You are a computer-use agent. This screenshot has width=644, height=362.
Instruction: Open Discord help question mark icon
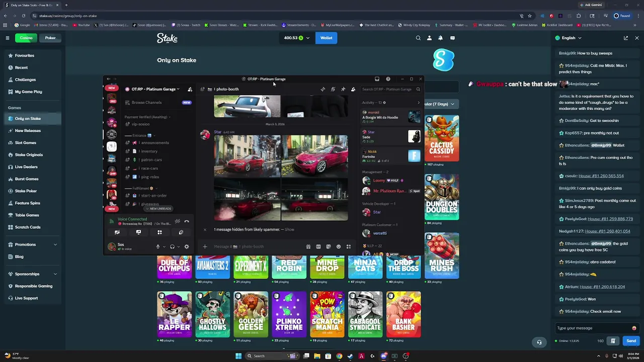[388, 79]
